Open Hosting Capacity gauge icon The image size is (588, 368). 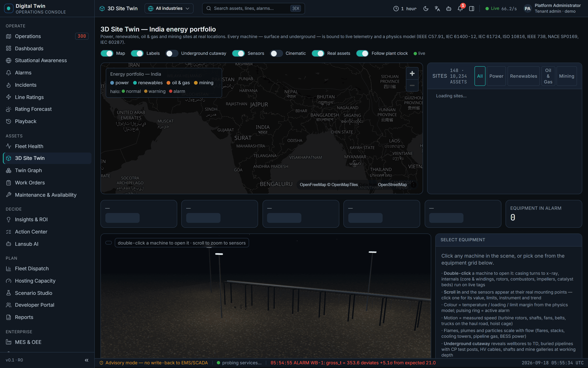9,281
